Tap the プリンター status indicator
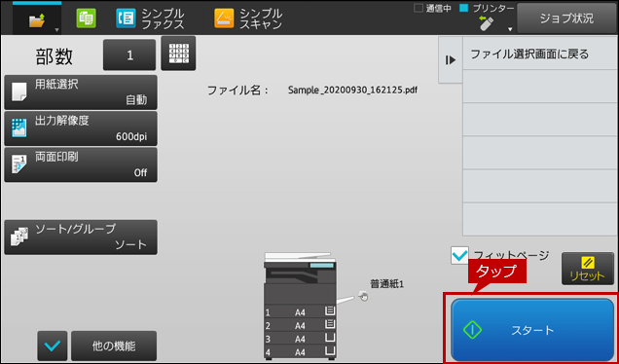Image resolution: width=619 pixels, height=364 pixels. point(488,9)
